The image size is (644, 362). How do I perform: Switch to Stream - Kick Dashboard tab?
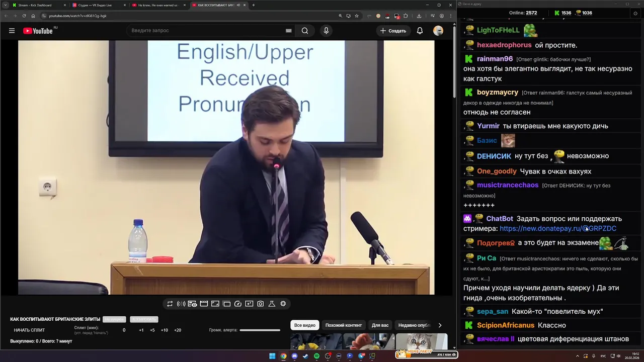tap(39, 5)
